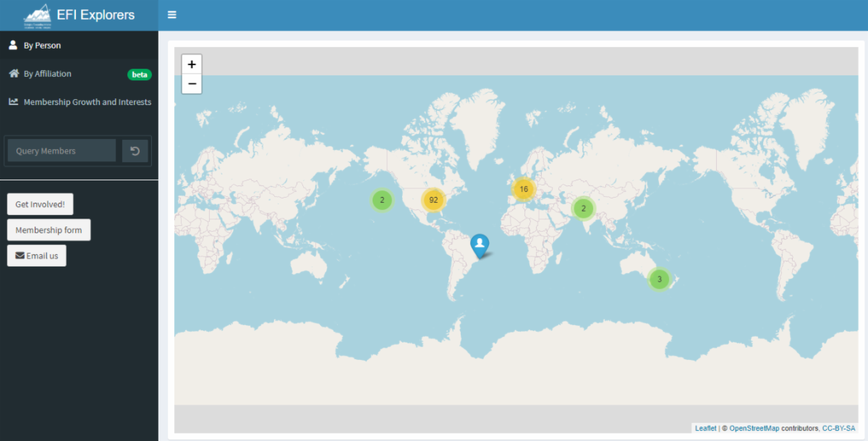The image size is (868, 441).
Task: Click the map zoom out minus button
Action: pos(192,84)
